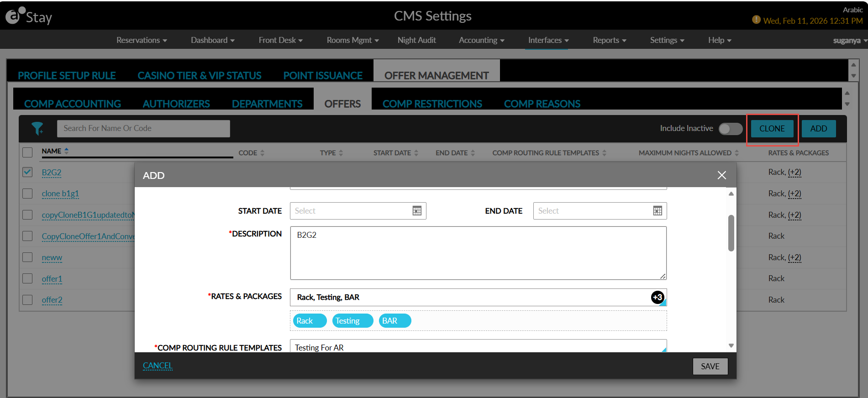Click the Save button
Screen dimensions: 868x398
click(x=710, y=366)
